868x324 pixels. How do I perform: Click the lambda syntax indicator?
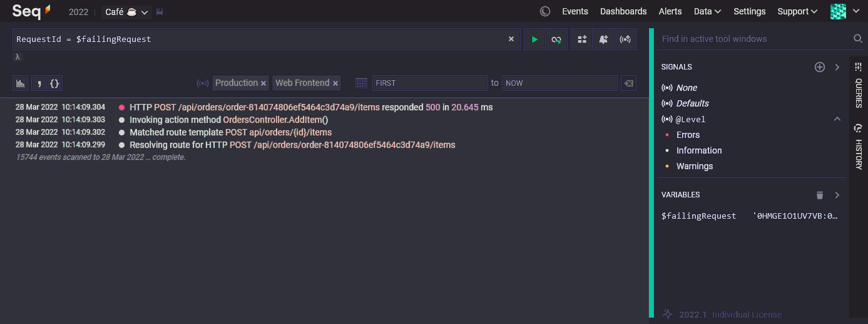[x=18, y=57]
